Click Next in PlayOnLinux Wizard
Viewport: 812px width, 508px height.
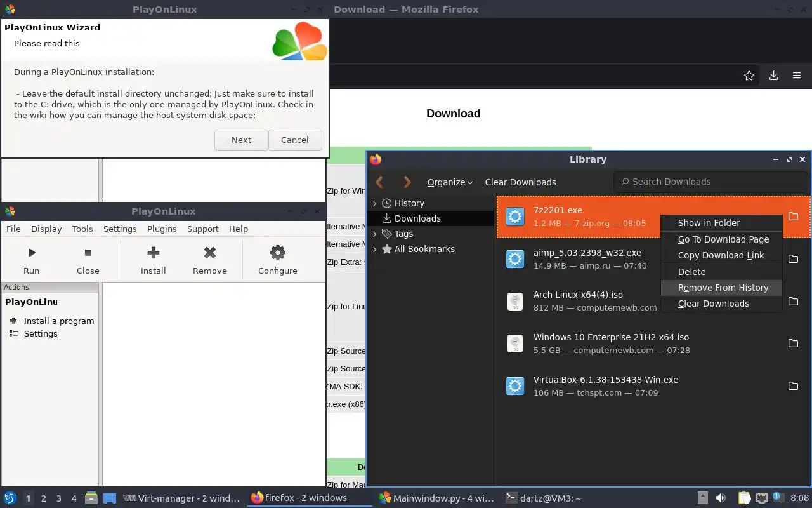pos(241,140)
